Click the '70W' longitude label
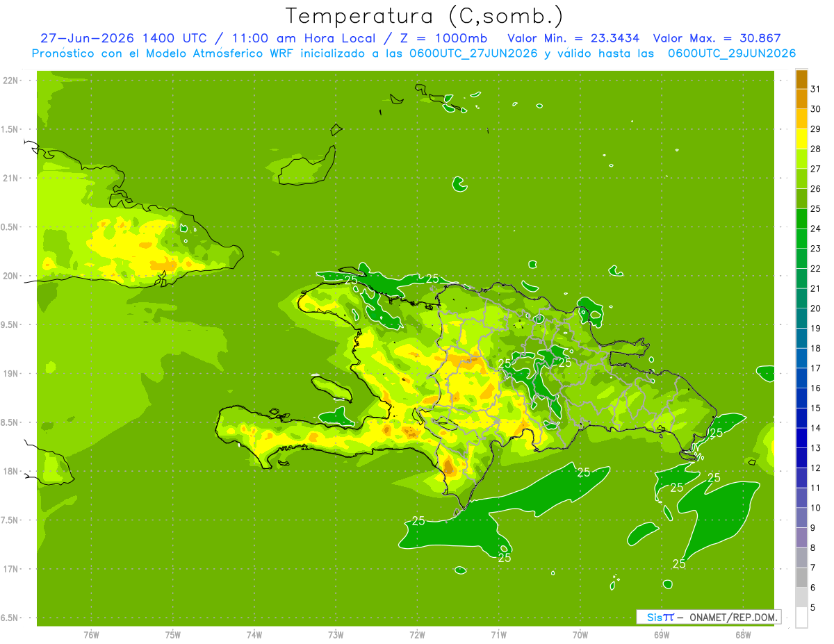Image resolution: width=834 pixels, height=644 pixels. (580, 634)
